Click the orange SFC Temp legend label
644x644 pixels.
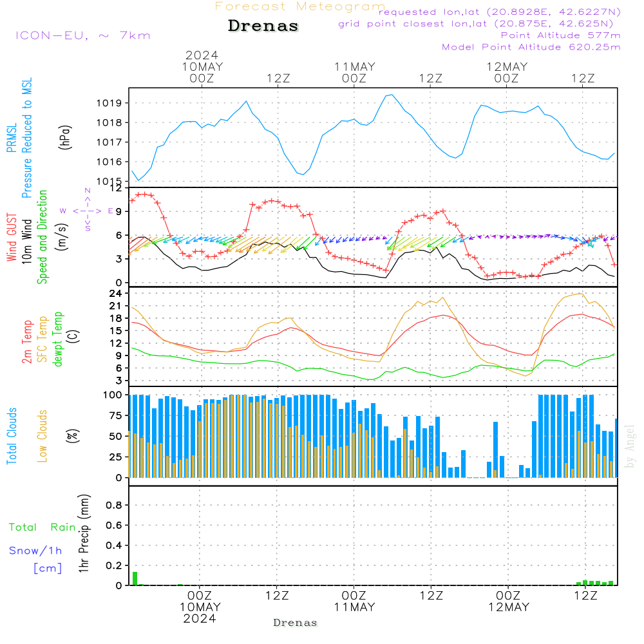point(43,339)
